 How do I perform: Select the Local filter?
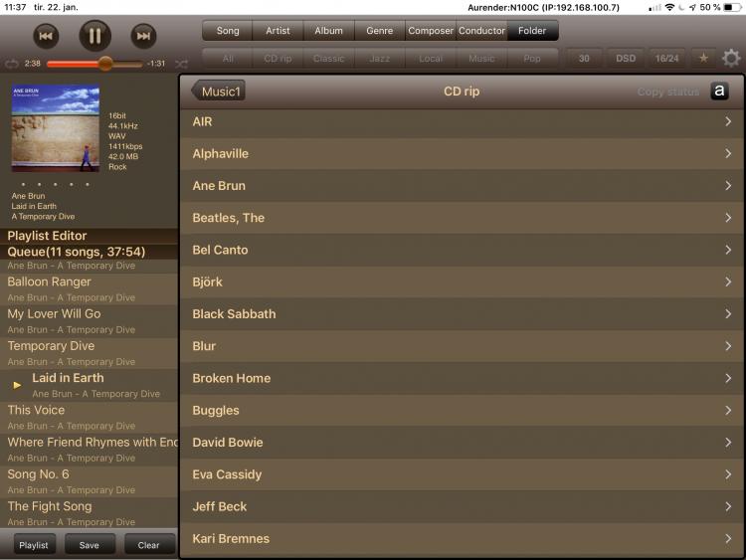[x=431, y=59]
